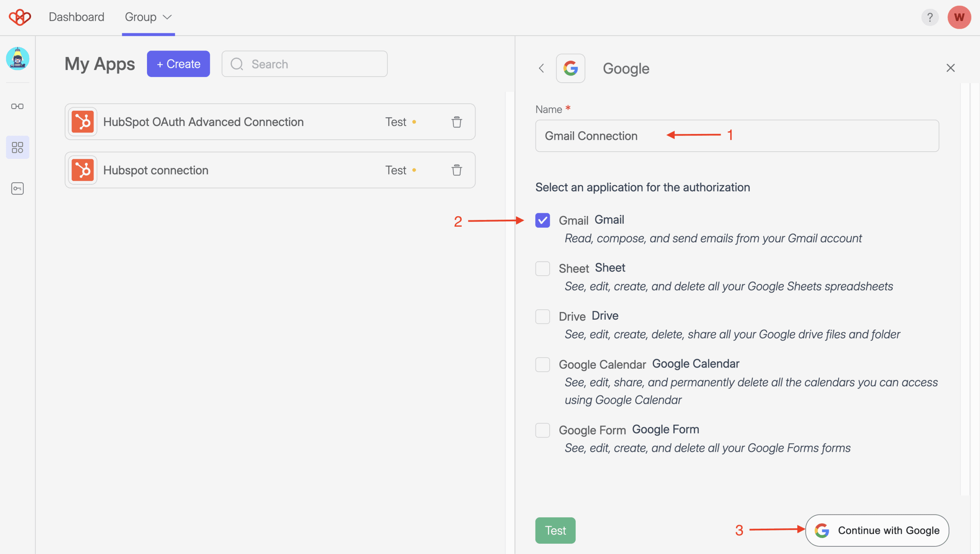Image resolution: width=980 pixels, height=554 pixels.
Task: Uncheck the Gmail authorization checkbox
Action: click(x=542, y=220)
